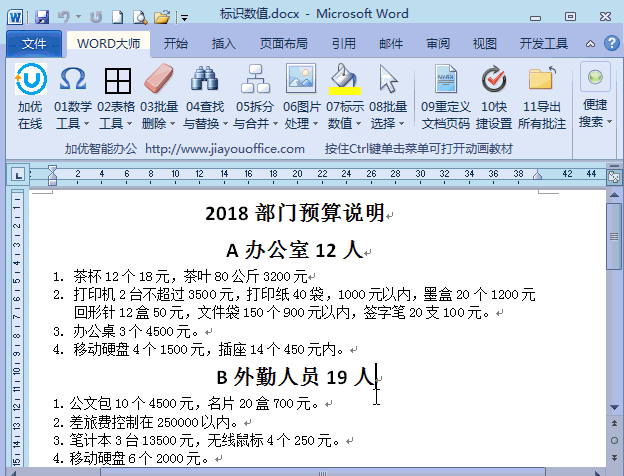The height and width of the screenshot is (476, 624).
Task: Open 01数学工具 omega icon
Action: point(73,79)
